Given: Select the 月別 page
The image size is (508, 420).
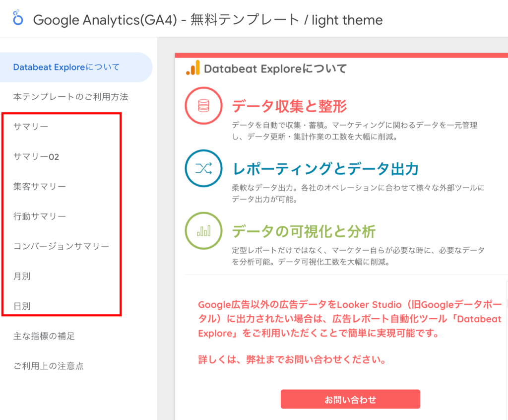Looking at the screenshot, I should pyautogui.click(x=22, y=277).
